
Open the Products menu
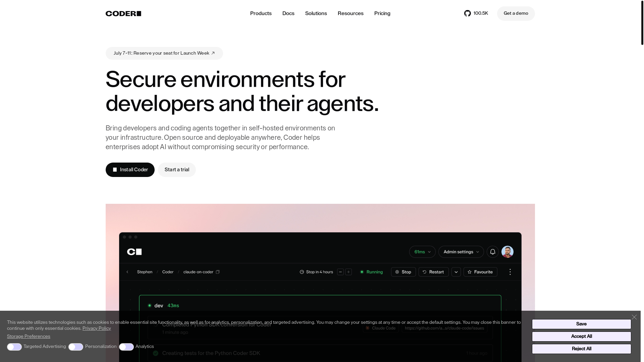pyautogui.click(x=261, y=13)
